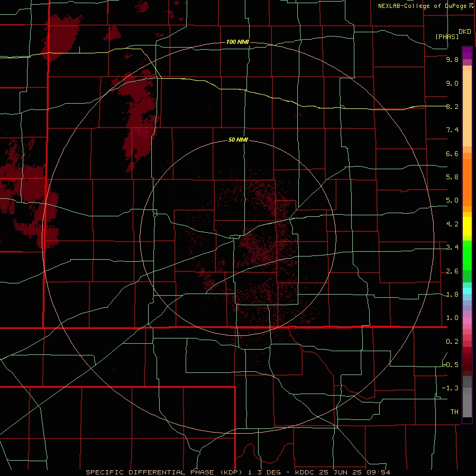Click the -1.3 scale value
The image size is (476, 476).
coord(451,388)
